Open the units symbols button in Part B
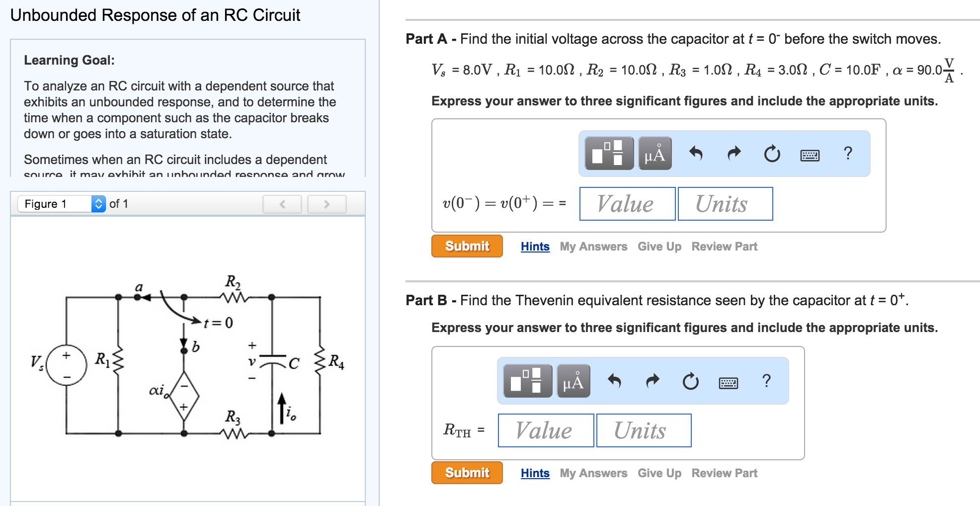Image resolution: width=980 pixels, height=506 pixels. point(573,381)
